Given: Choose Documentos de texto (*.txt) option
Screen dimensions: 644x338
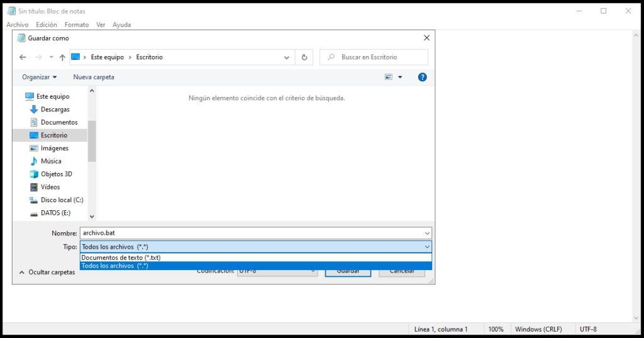Looking at the screenshot, I should tap(121, 257).
